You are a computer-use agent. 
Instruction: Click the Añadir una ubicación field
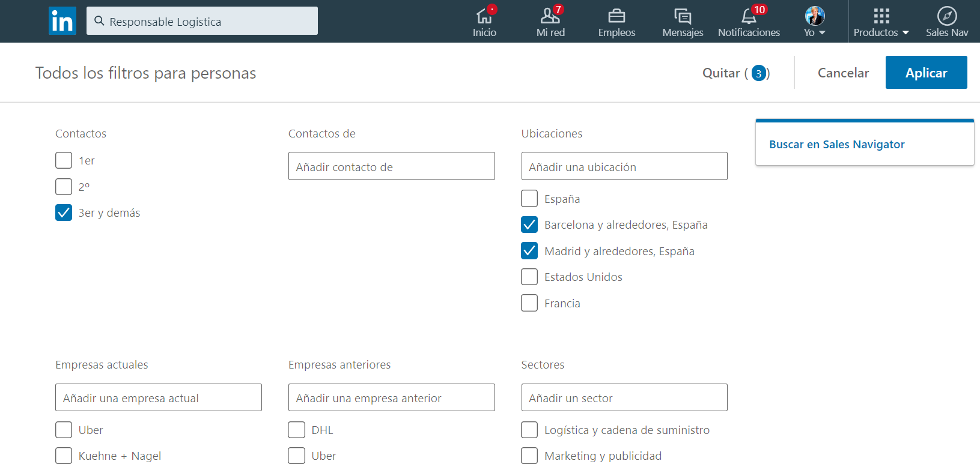coord(624,166)
